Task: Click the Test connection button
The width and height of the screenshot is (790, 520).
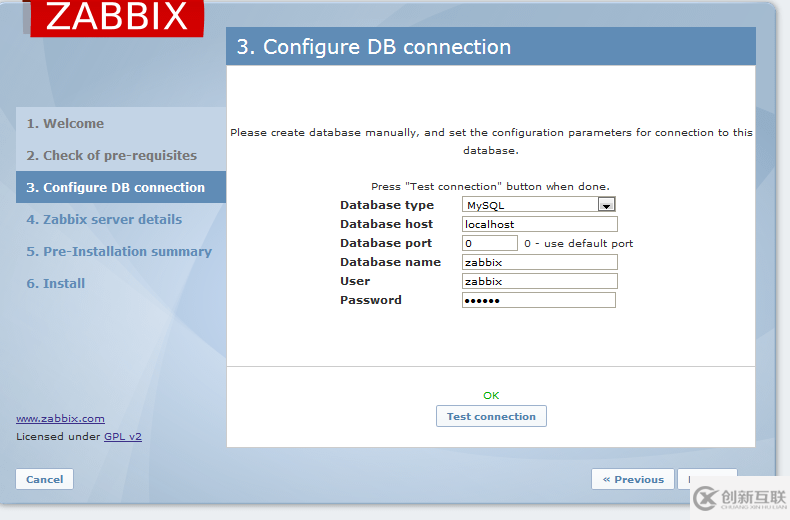Action: coord(491,416)
